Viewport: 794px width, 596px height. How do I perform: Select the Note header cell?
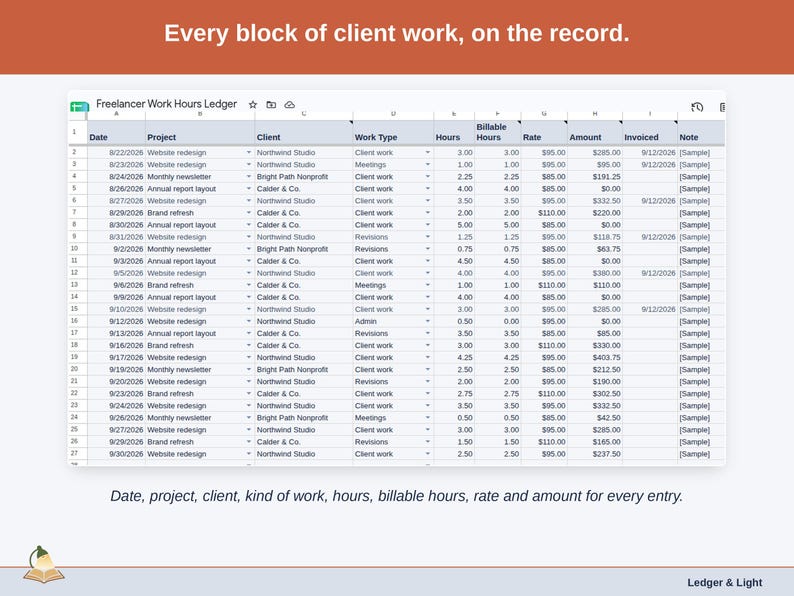pos(701,133)
